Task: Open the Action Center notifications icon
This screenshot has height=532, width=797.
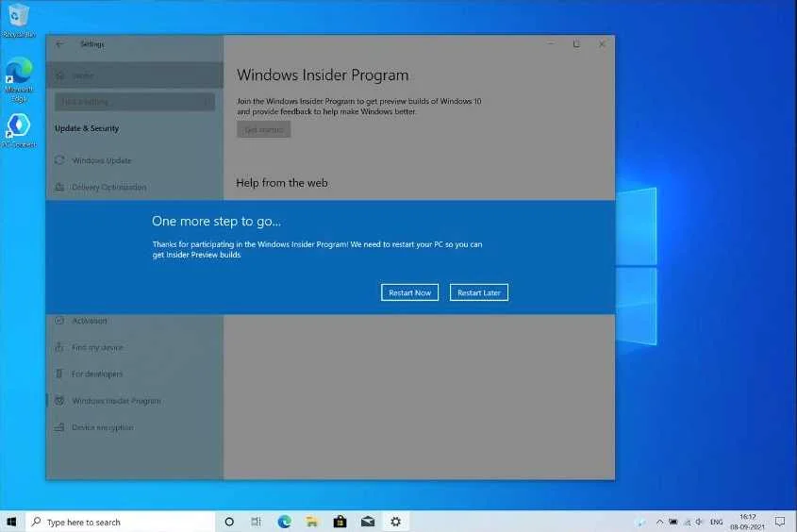Action: tap(780, 522)
